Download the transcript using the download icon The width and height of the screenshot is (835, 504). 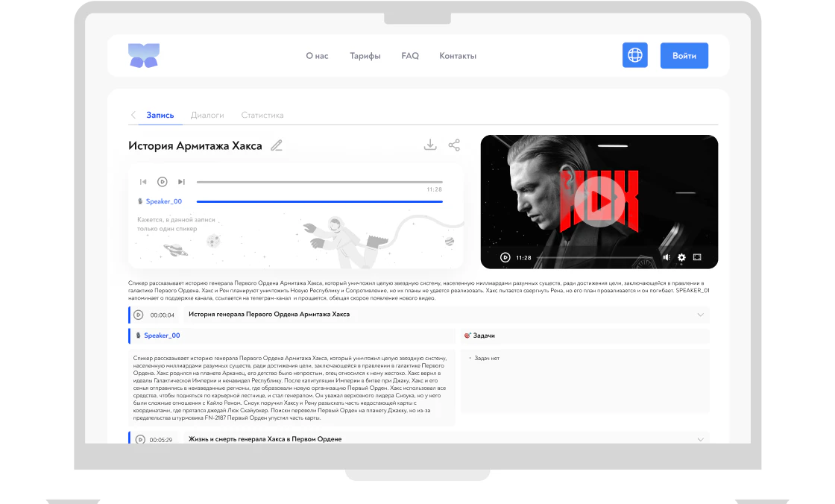tap(430, 145)
